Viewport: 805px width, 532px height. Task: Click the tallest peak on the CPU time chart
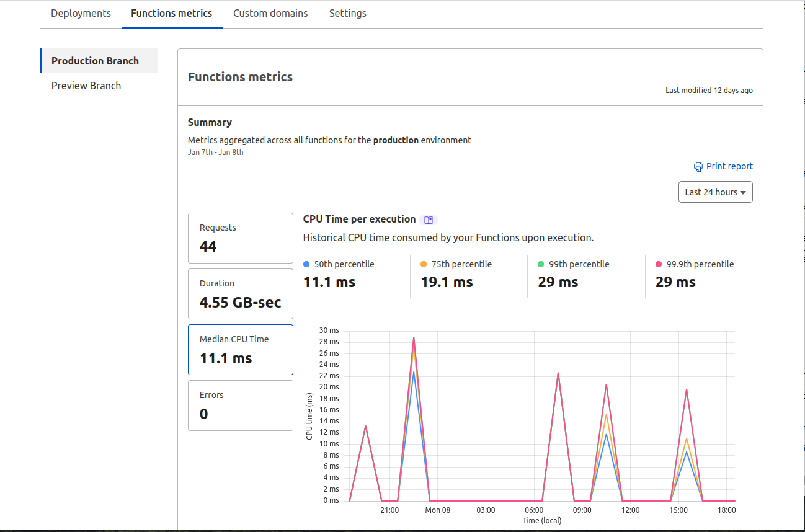(414, 338)
